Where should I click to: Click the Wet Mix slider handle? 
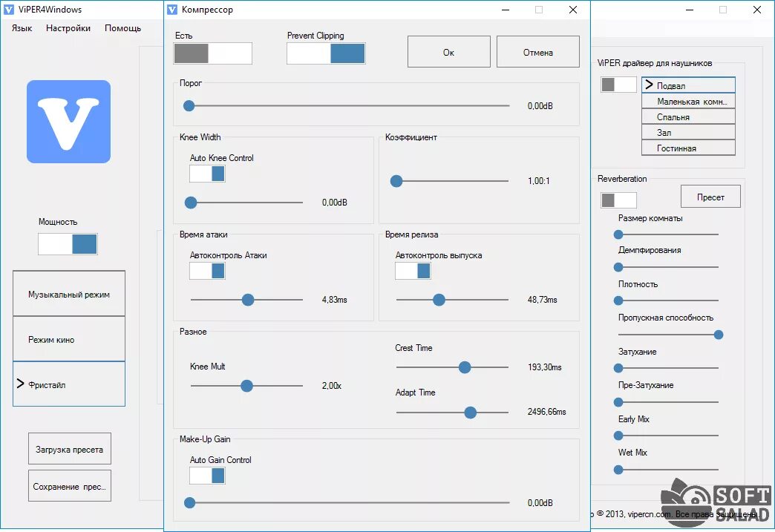tap(618, 470)
